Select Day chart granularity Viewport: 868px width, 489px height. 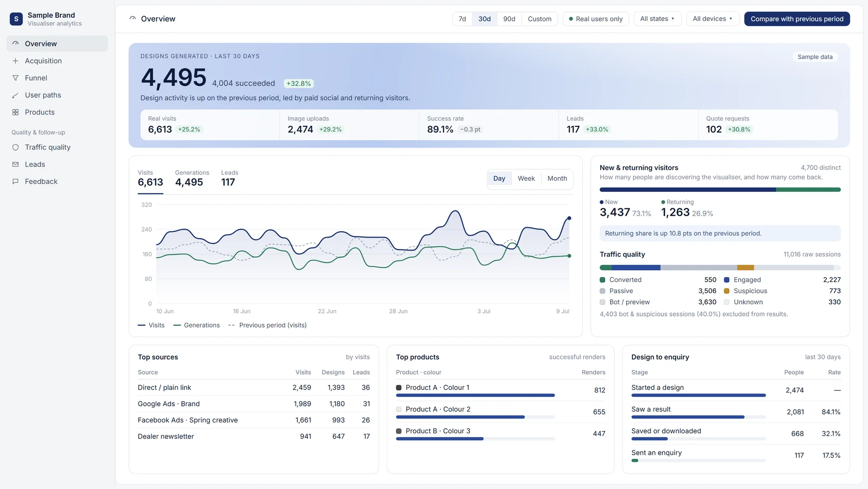coord(499,178)
